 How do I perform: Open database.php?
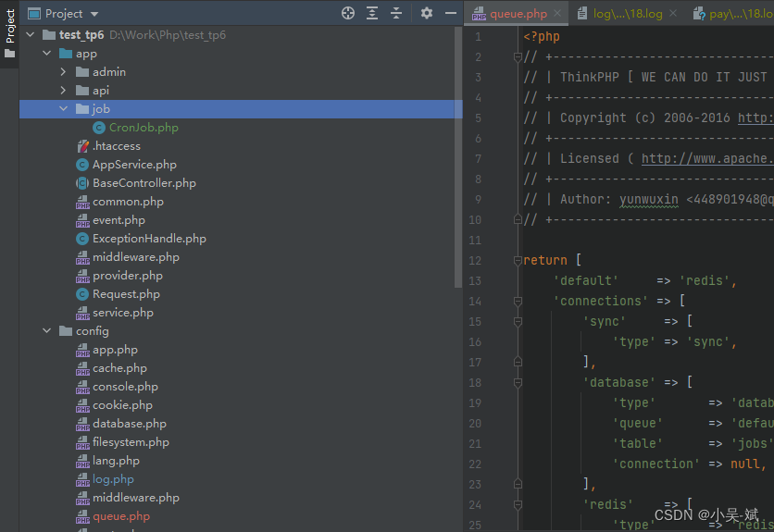click(130, 424)
